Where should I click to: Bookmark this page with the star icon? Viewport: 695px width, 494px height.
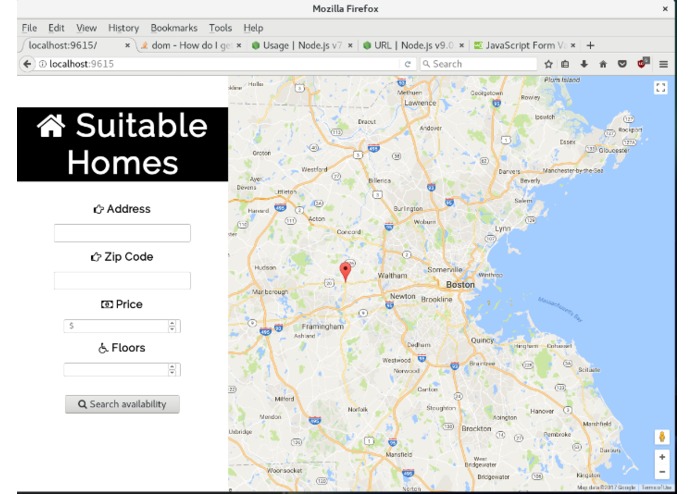click(548, 64)
